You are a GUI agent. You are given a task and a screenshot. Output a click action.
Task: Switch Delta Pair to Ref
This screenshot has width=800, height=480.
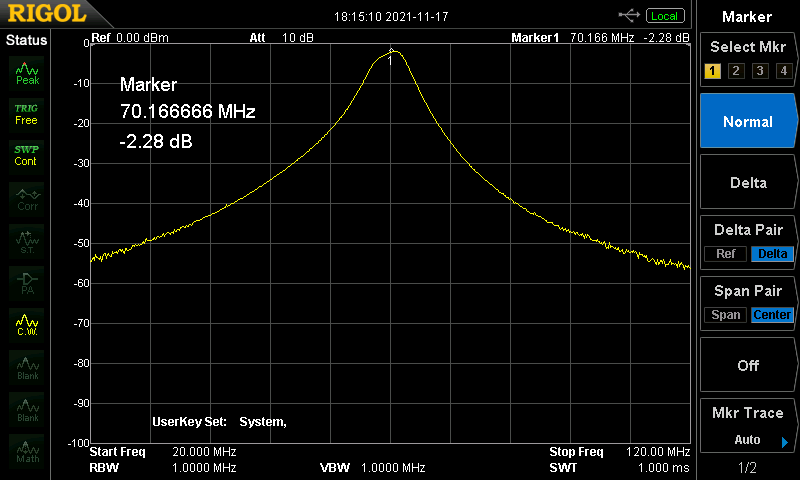click(725, 254)
